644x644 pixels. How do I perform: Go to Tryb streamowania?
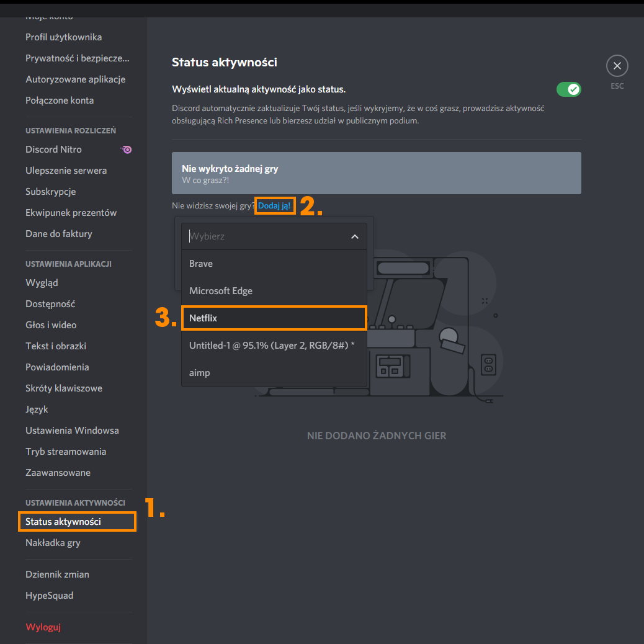[x=66, y=452]
